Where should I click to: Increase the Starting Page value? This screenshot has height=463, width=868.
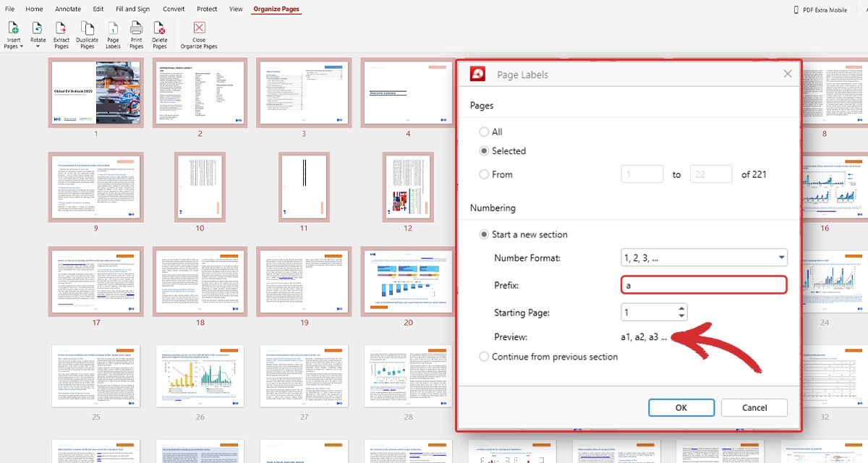[681, 308]
